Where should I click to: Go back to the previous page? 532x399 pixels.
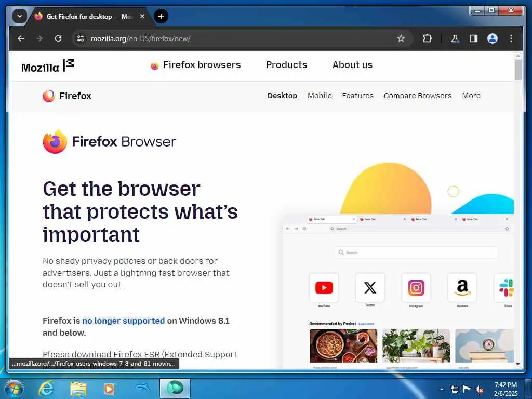click(21, 38)
